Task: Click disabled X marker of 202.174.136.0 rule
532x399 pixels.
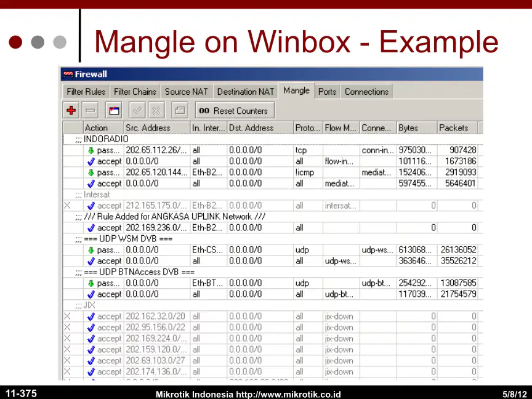Action: [67, 371]
